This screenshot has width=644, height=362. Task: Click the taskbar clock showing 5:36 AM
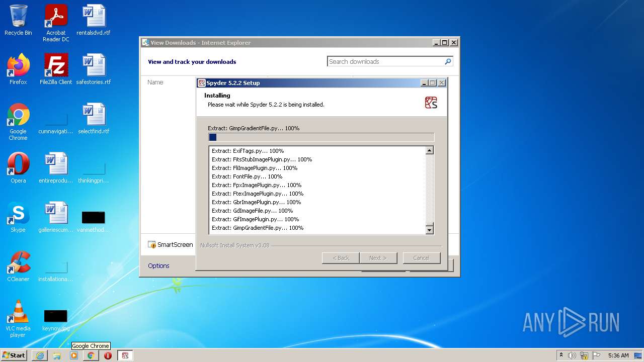618,355
